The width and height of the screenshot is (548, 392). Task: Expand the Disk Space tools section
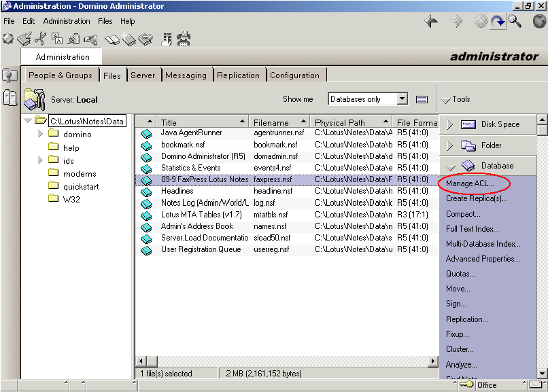[x=450, y=124]
